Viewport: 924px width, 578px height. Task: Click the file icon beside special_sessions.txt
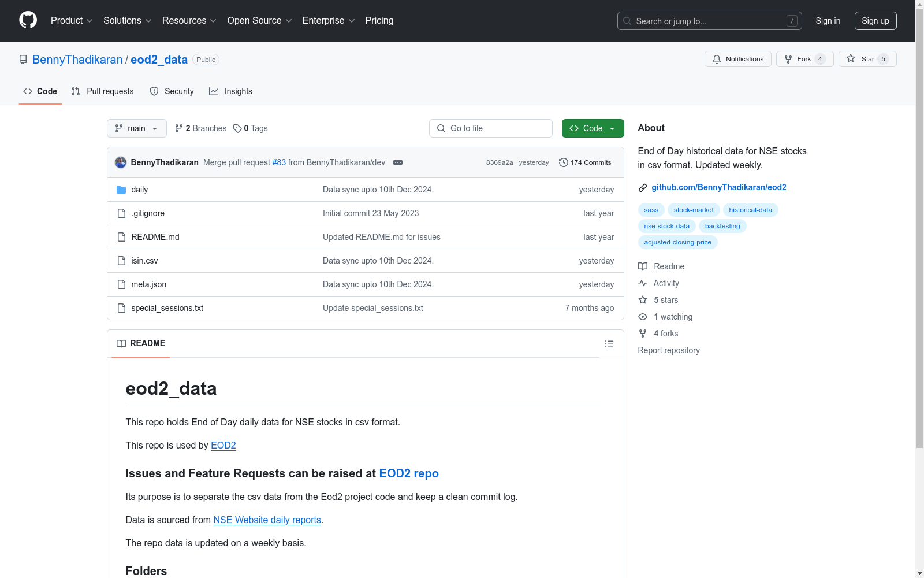tap(121, 308)
